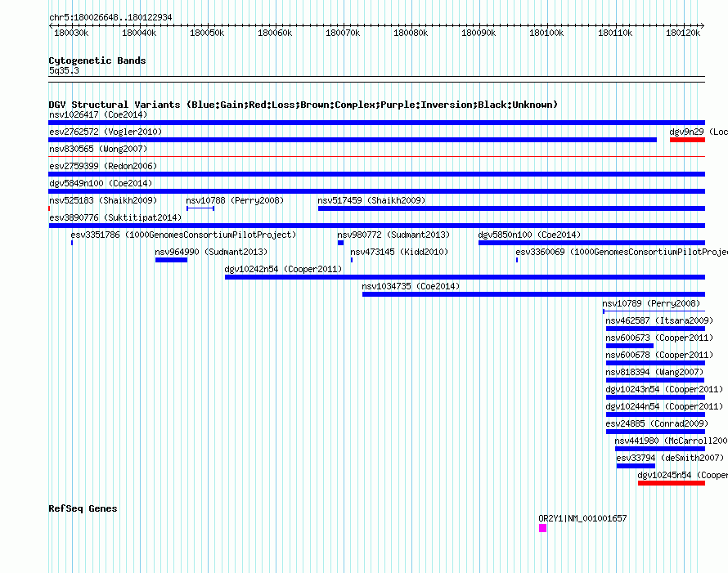Click nsv964990 (Sudmant2013) label
This screenshot has height=573, width=728.
pos(211,252)
